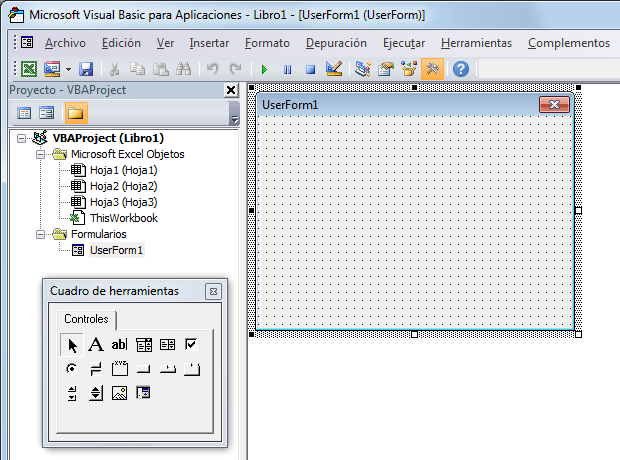Open the Depuración menu
Viewport: 620px width, 460px height.
[336, 43]
